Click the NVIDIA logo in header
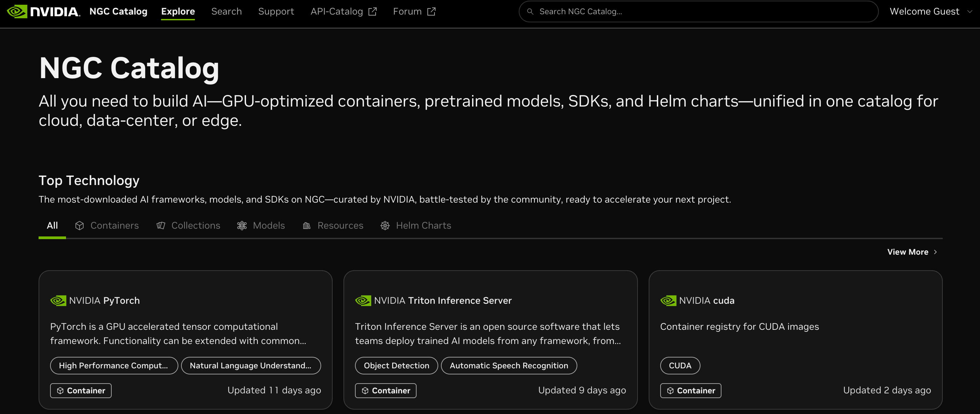The width and height of the screenshot is (980, 414). [43, 11]
